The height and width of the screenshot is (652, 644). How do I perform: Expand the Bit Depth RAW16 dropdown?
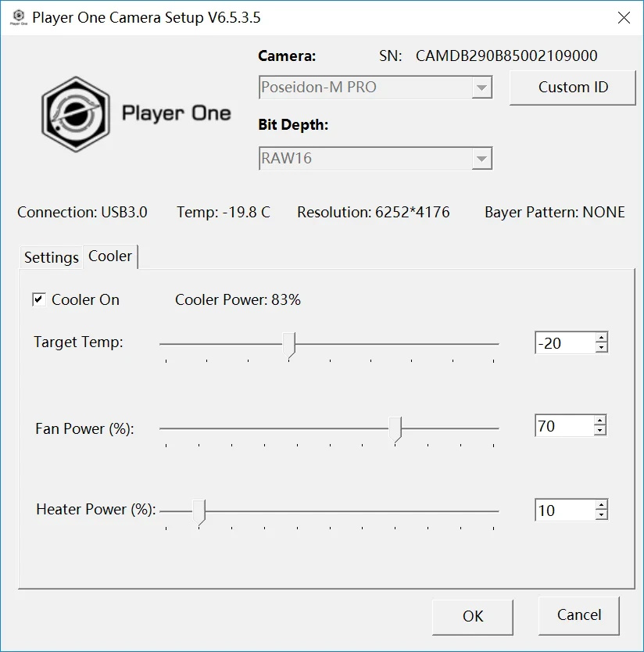482,159
